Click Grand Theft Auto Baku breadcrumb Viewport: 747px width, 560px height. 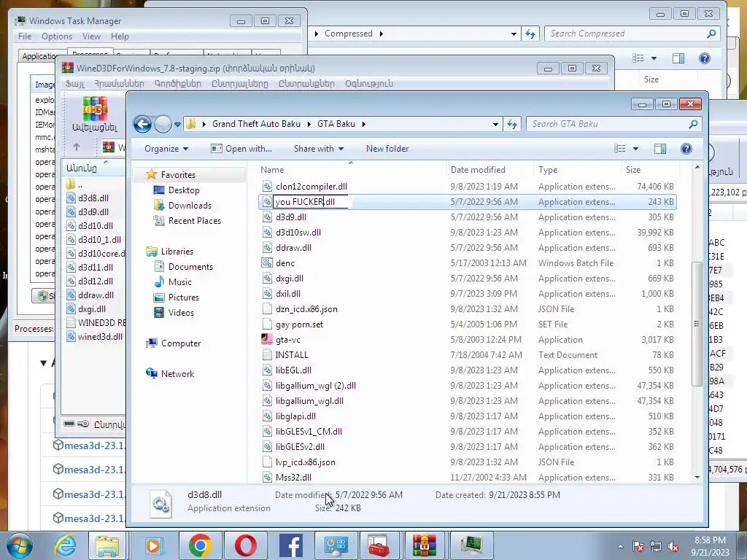click(x=256, y=124)
